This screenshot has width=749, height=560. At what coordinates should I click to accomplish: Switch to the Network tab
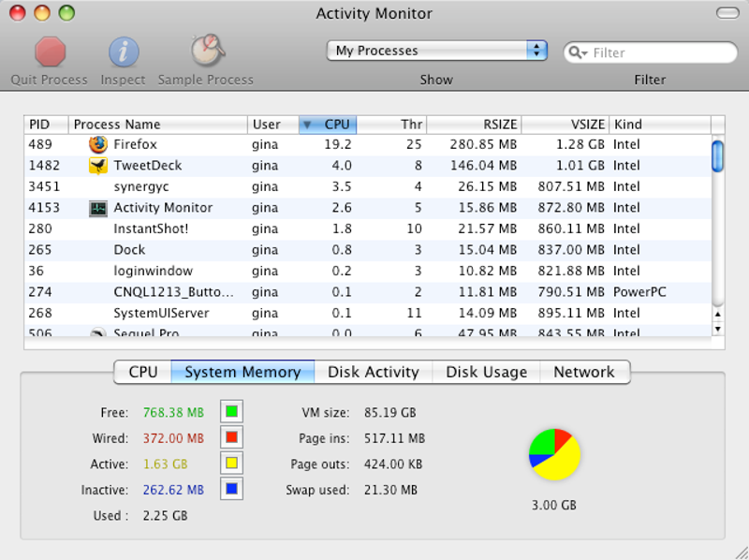584,372
